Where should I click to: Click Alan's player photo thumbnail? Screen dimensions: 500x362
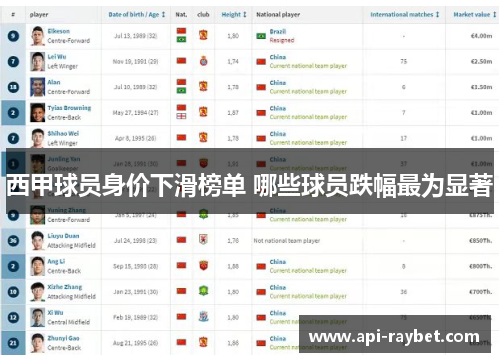pos(38,87)
